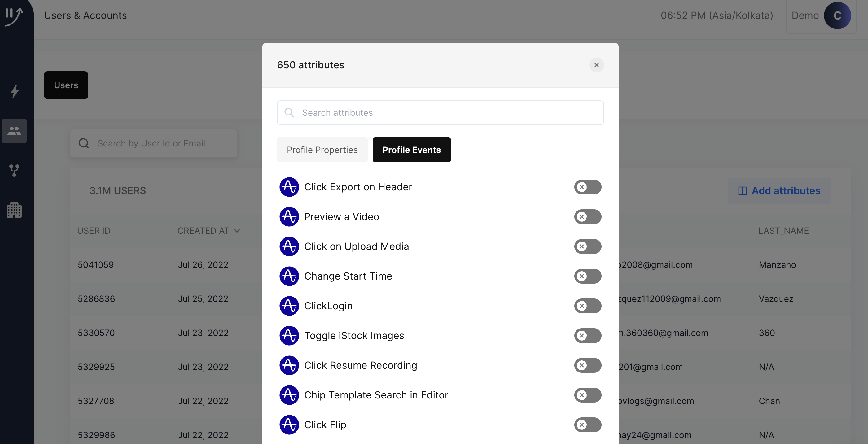Close the 650 attributes dialog
The width and height of the screenshot is (868, 444).
pyautogui.click(x=596, y=65)
